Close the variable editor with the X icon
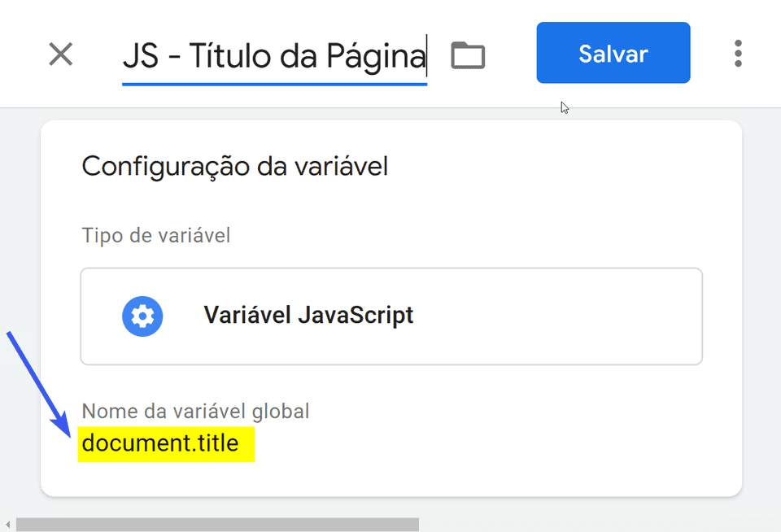781x532 pixels. [x=60, y=54]
